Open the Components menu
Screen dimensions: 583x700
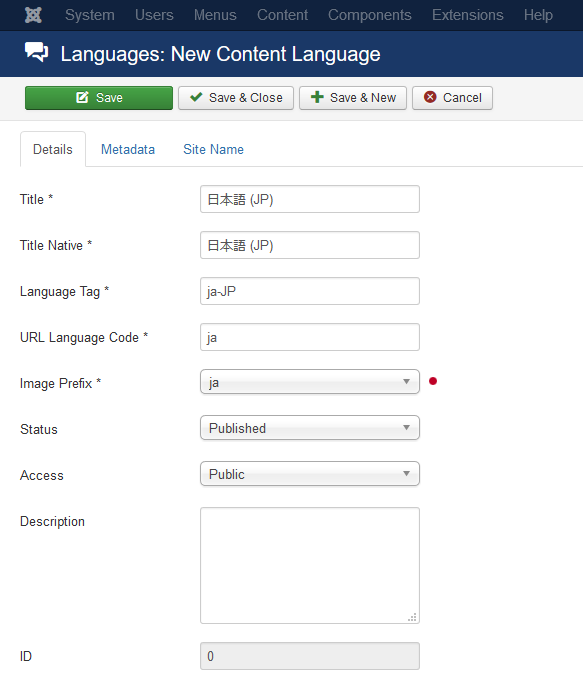(370, 15)
